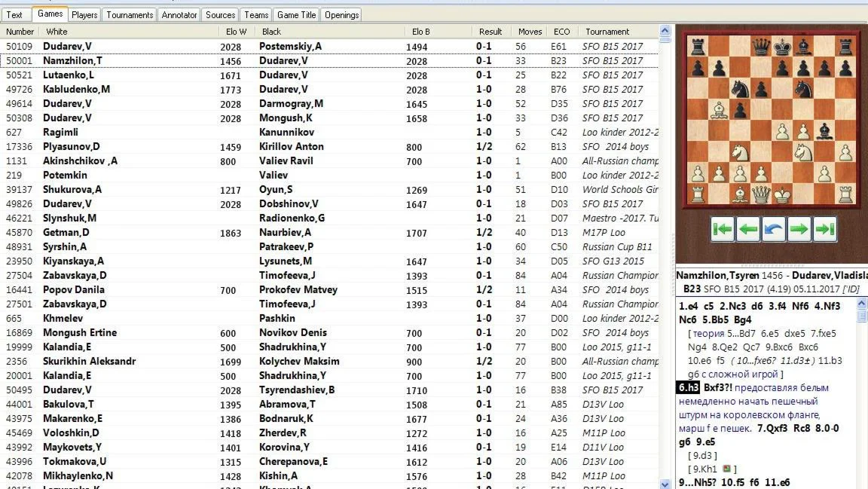Open the Players tab
Viewport: 868px width, 489px height.
[x=84, y=15]
